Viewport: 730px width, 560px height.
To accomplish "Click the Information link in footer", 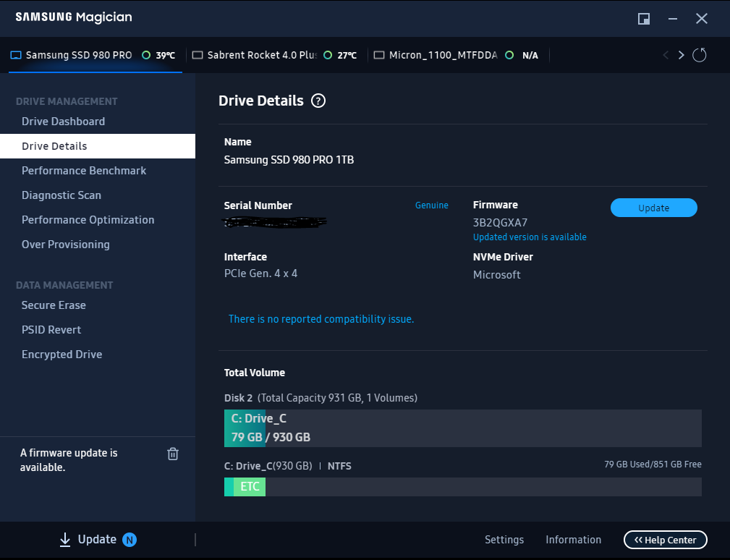I will [x=573, y=540].
